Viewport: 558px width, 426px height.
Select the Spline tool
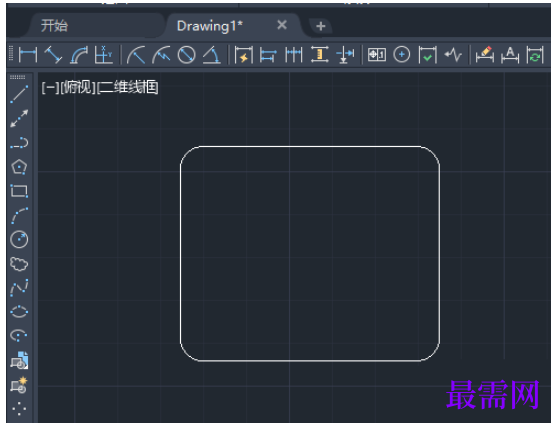pos(19,288)
